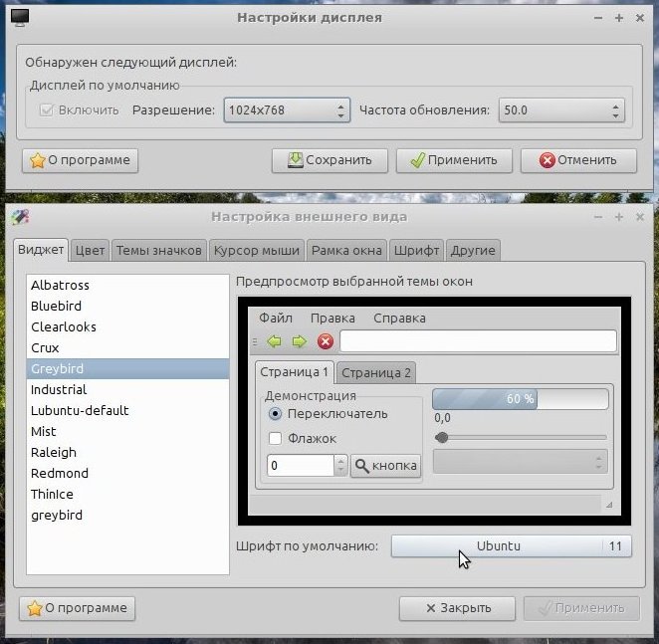Increase the spin box value in the preview
The height and width of the screenshot is (644, 659).
[340, 460]
